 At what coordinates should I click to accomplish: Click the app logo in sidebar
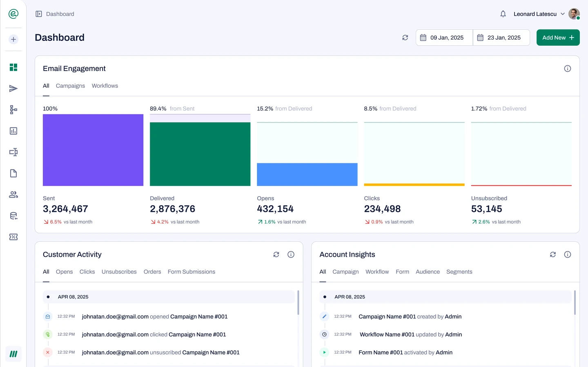point(13,14)
